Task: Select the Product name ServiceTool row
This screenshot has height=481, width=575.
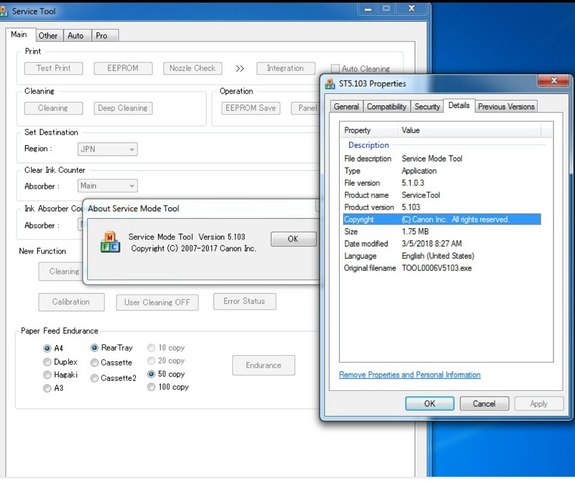Action: click(442, 195)
